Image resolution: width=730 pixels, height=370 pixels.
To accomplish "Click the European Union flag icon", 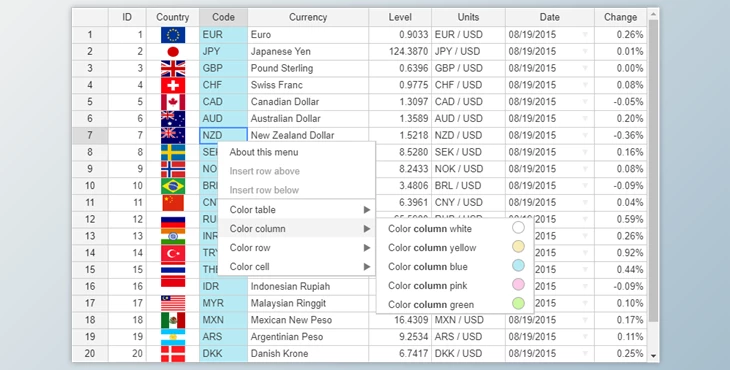I will click(x=173, y=35).
